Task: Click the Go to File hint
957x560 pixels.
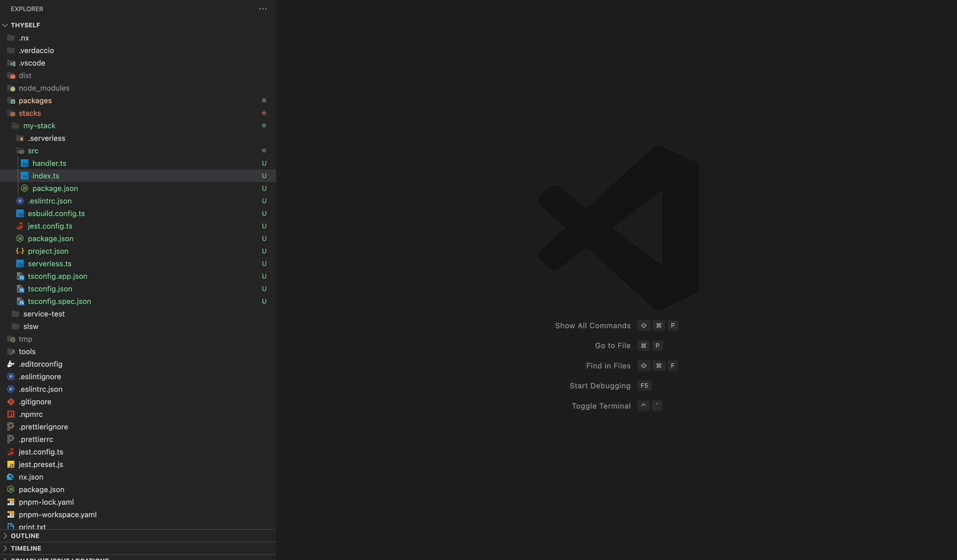Action: tap(613, 346)
